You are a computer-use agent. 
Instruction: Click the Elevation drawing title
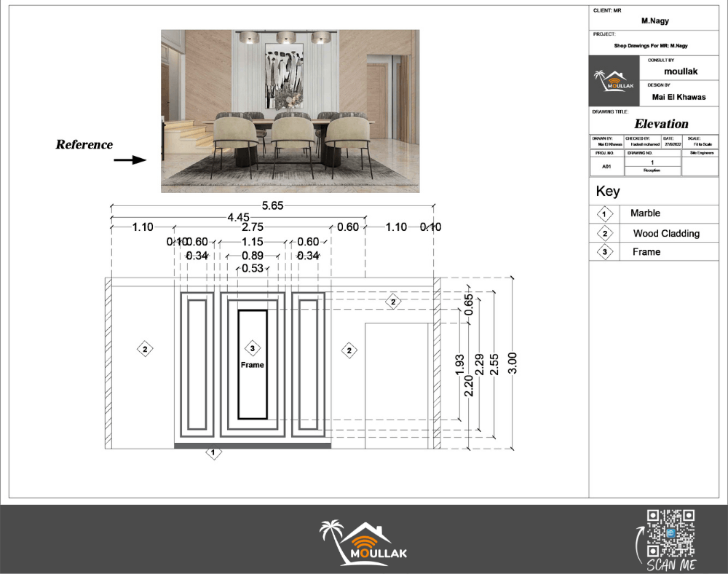pyautogui.click(x=661, y=124)
